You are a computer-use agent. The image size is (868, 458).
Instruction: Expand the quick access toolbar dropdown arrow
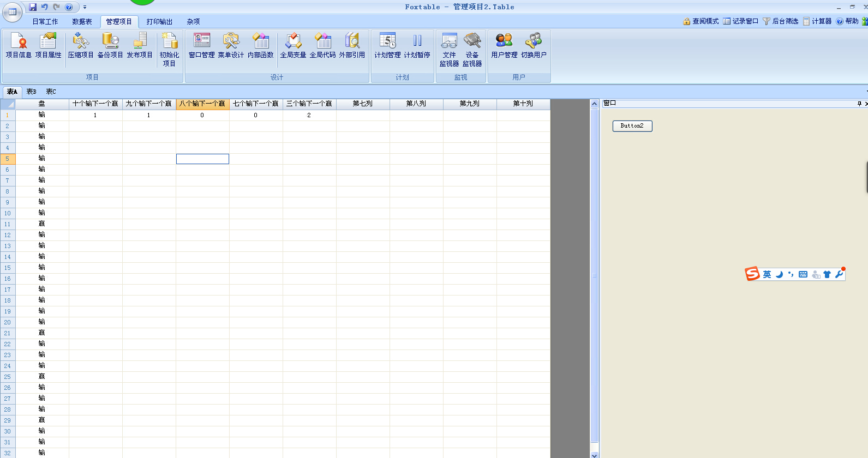click(85, 7)
